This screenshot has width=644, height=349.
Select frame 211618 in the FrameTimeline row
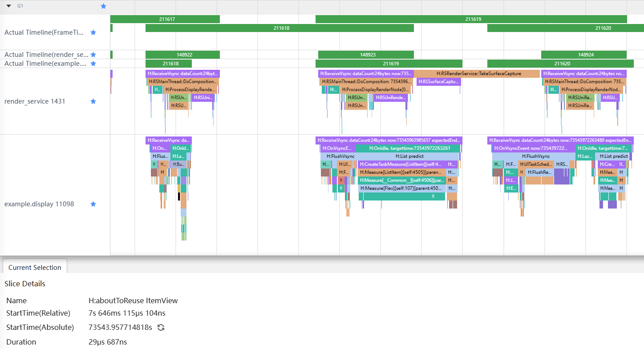pos(279,28)
